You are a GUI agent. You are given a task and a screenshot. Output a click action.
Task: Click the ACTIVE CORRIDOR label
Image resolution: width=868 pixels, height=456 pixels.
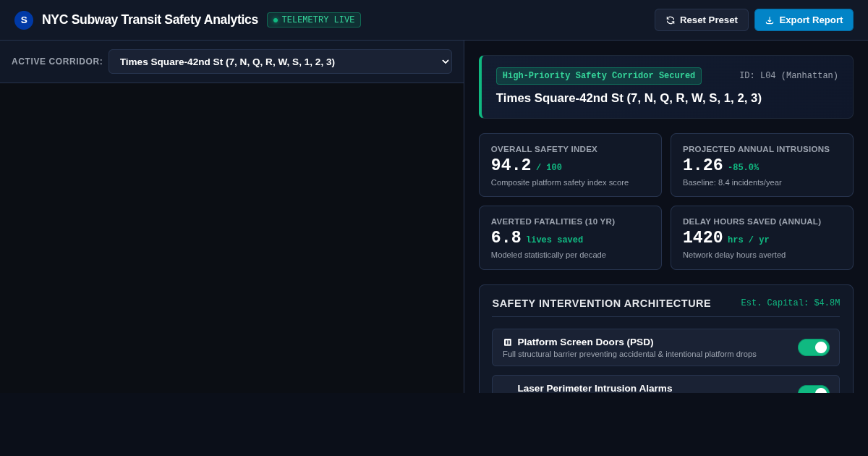(x=57, y=62)
